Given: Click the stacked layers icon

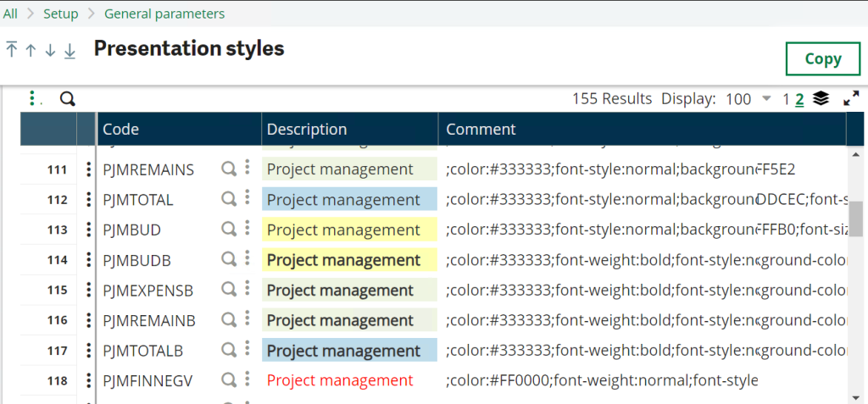Looking at the screenshot, I should 821,99.
